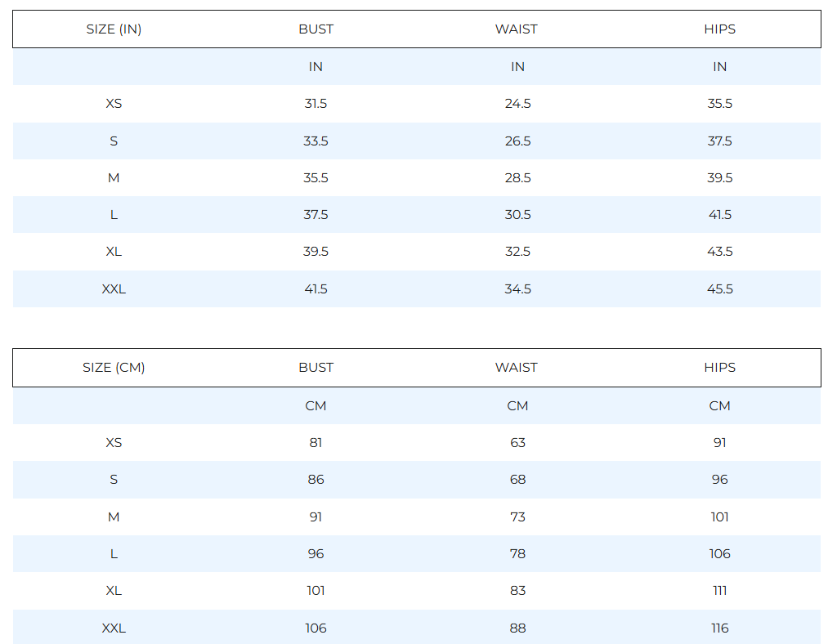
Task: Click the 32.5 waist value for XL
Action: click(517, 252)
